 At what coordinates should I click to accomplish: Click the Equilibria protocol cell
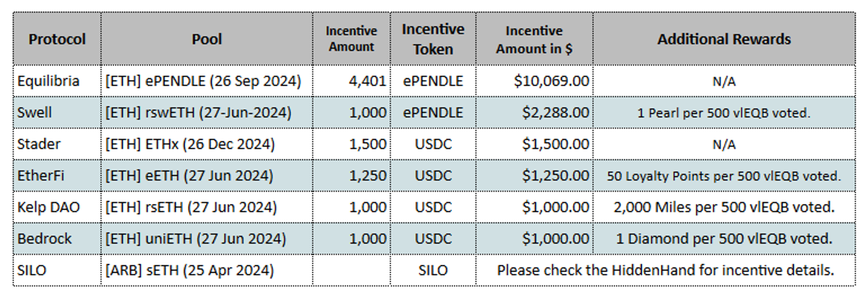click(48, 81)
